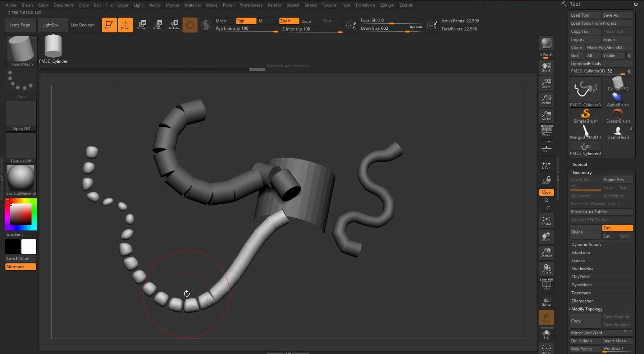Image resolution: width=644 pixels, height=354 pixels.
Task: Click the L.Sym local symmetry icon
Action: [x=546, y=165]
